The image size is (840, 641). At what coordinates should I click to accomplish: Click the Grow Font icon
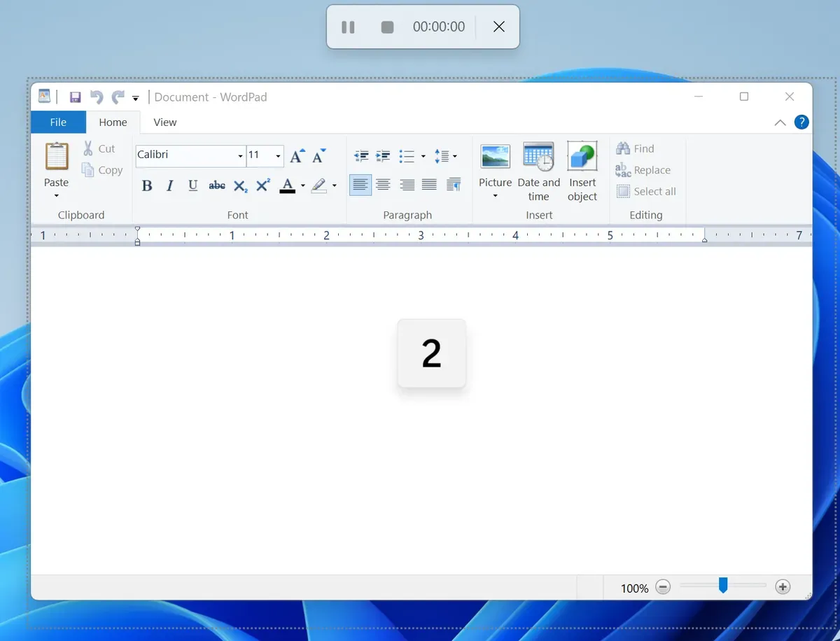[296, 155]
